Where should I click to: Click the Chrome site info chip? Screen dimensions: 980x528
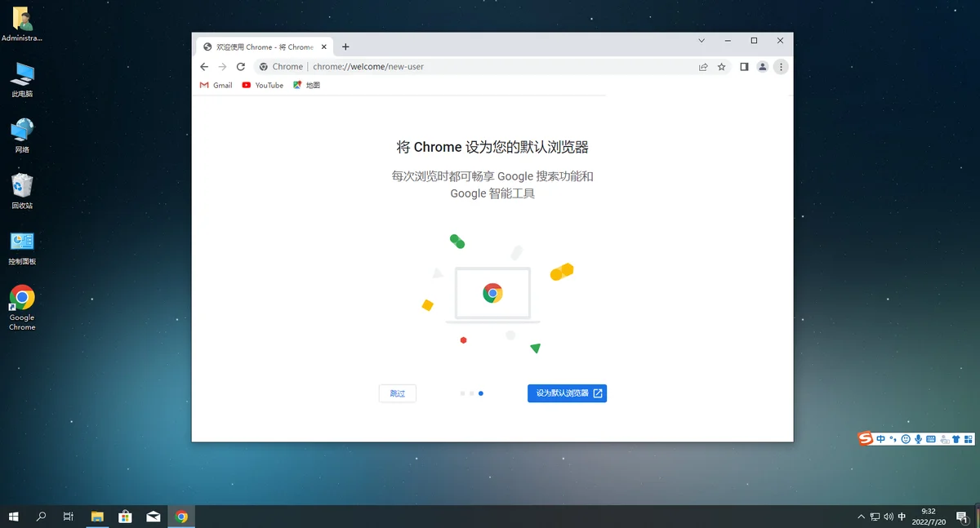pyautogui.click(x=281, y=67)
